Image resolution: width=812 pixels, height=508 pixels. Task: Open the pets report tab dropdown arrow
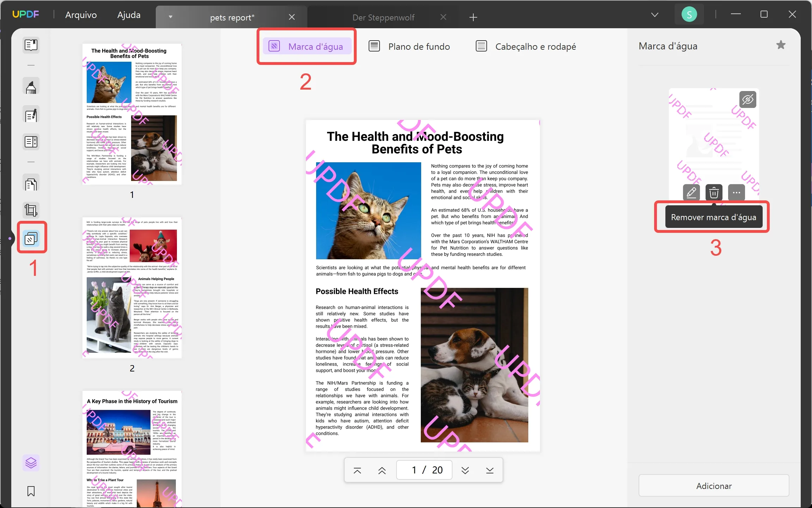point(171,17)
